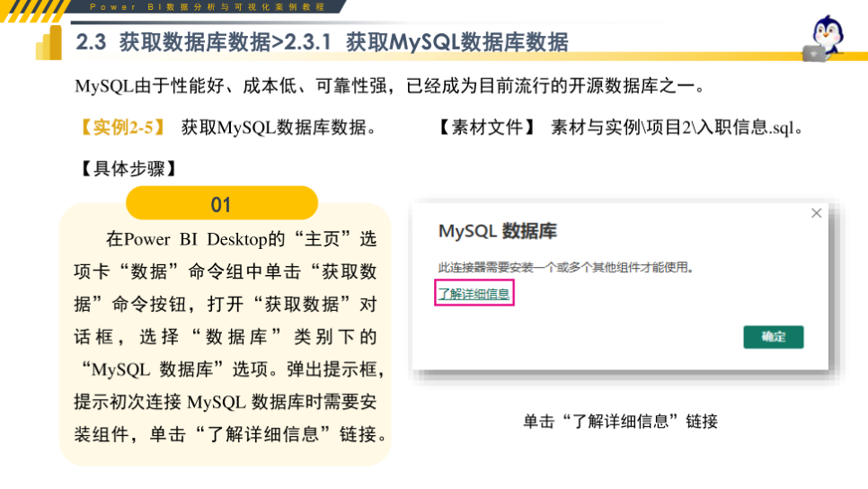
Task: Click the Power BI logo icon beside the title
Action: point(49,42)
